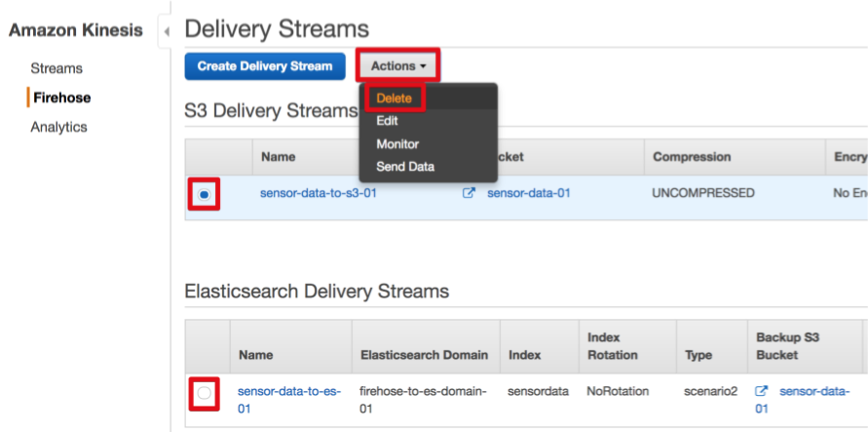Open external link icon beside backup S3 bucket

(x=762, y=392)
